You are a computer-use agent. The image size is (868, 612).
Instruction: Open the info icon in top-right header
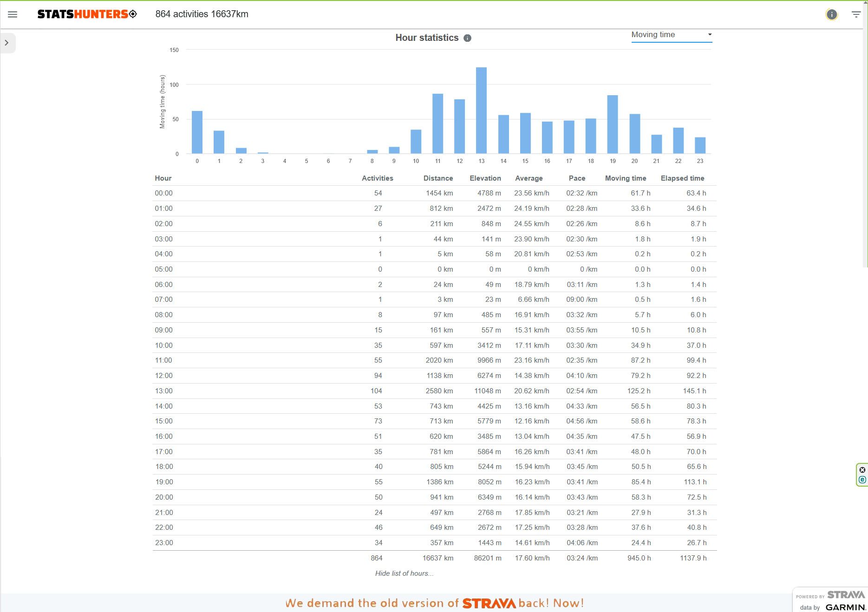point(831,14)
